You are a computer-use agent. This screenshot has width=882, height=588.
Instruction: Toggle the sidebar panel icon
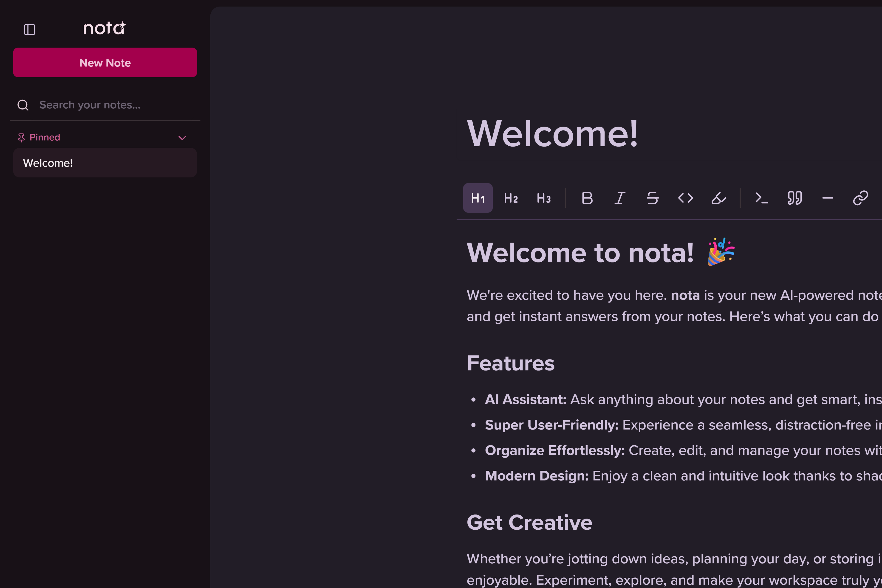click(29, 29)
